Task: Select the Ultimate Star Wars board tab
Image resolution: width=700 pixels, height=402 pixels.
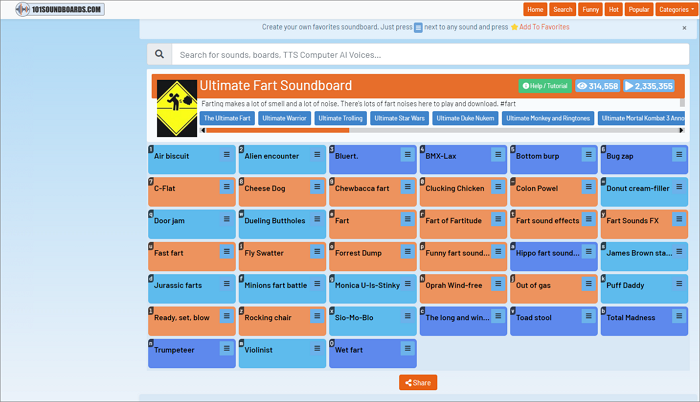Action: point(399,118)
